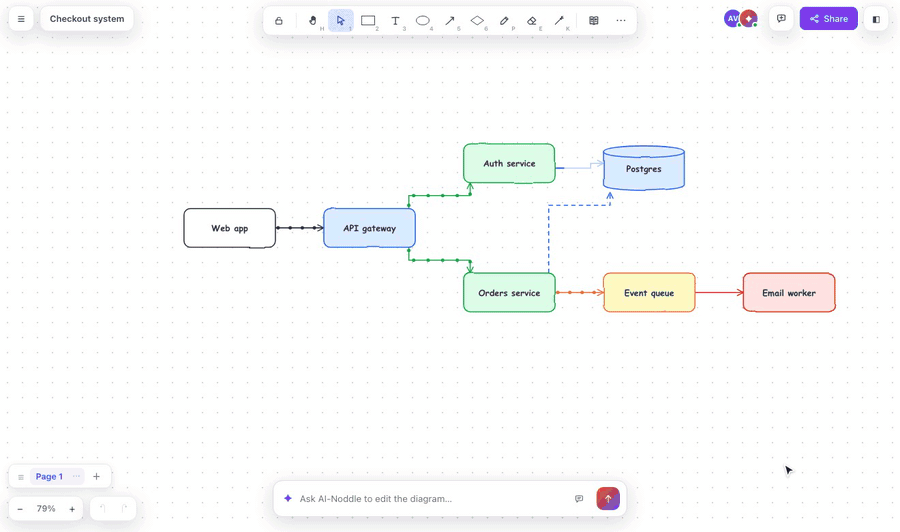Click the red AI collaborator avatar
This screenshot has height=532, width=900.
(x=748, y=19)
